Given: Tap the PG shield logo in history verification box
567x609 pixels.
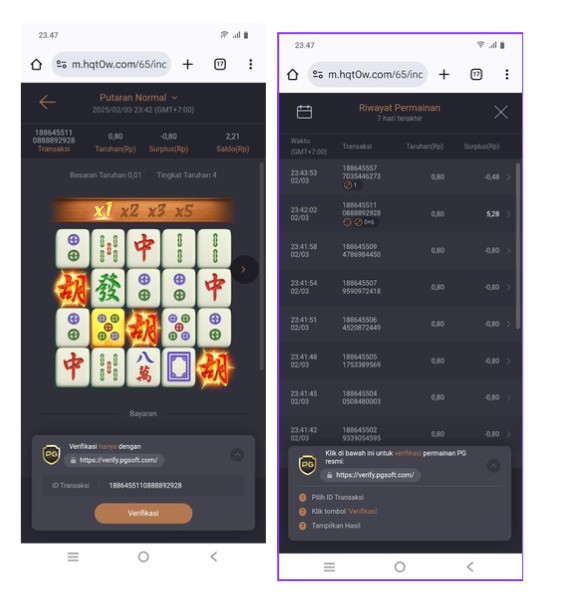Looking at the screenshot, I should [x=308, y=465].
